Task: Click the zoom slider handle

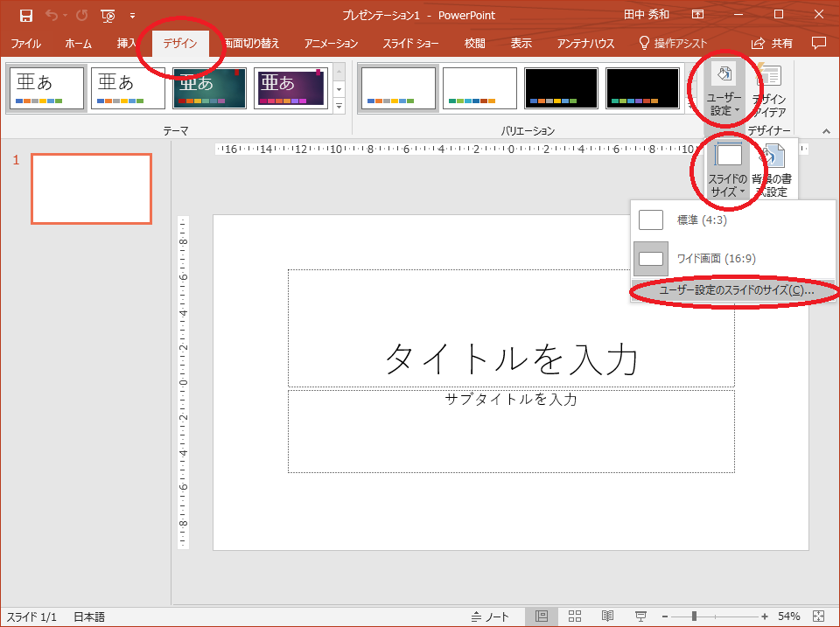Action: pyautogui.click(x=694, y=617)
